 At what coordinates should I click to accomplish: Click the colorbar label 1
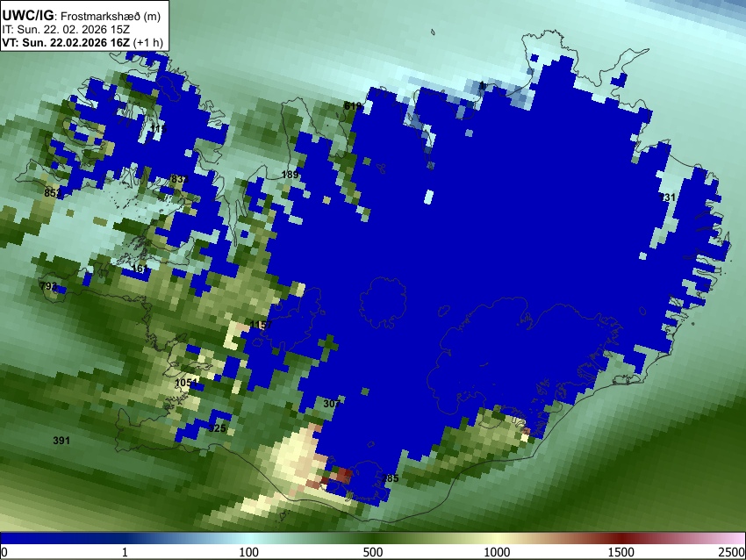(x=125, y=552)
